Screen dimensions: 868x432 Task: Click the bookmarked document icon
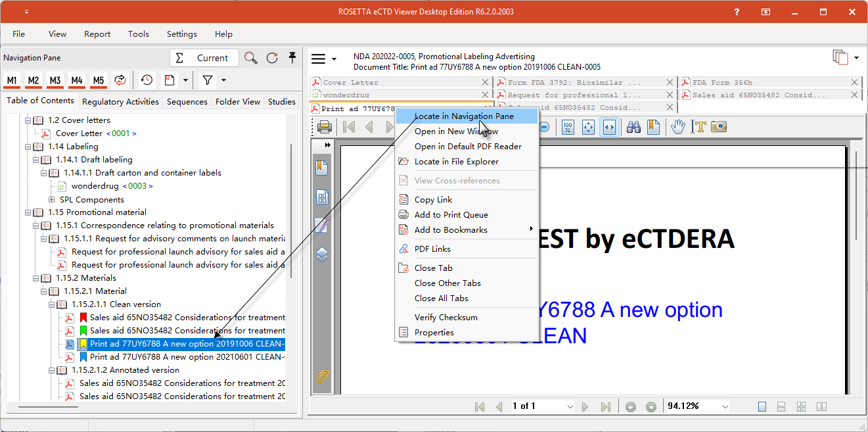pyautogui.click(x=169, y=80)
